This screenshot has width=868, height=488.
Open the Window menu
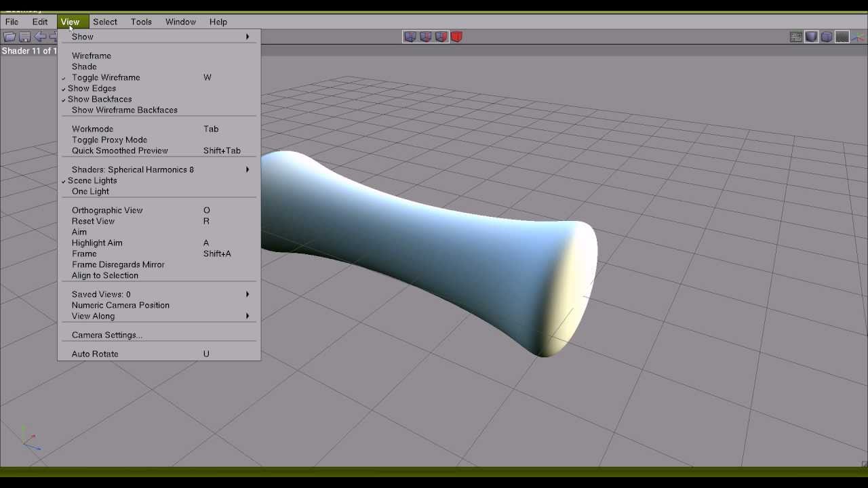(180, 22)
